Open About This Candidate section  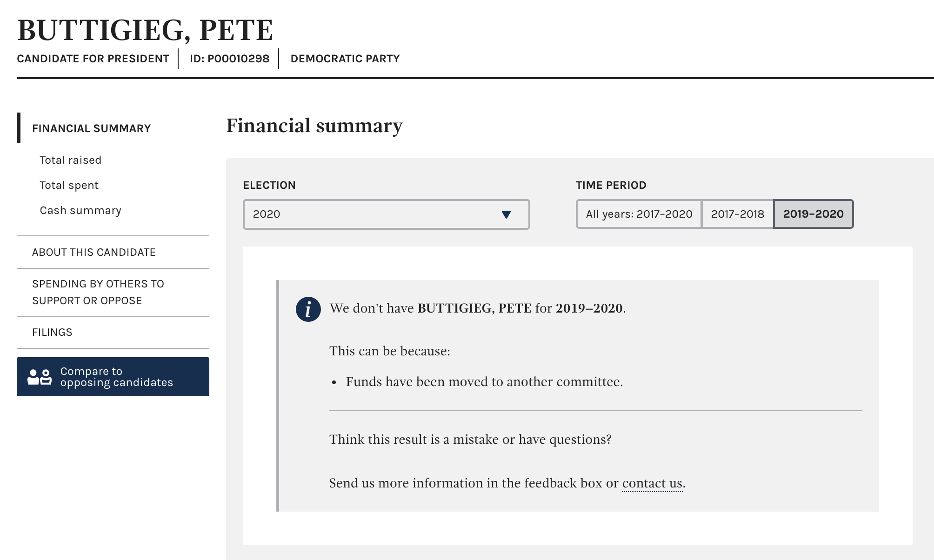coord(94,252)
